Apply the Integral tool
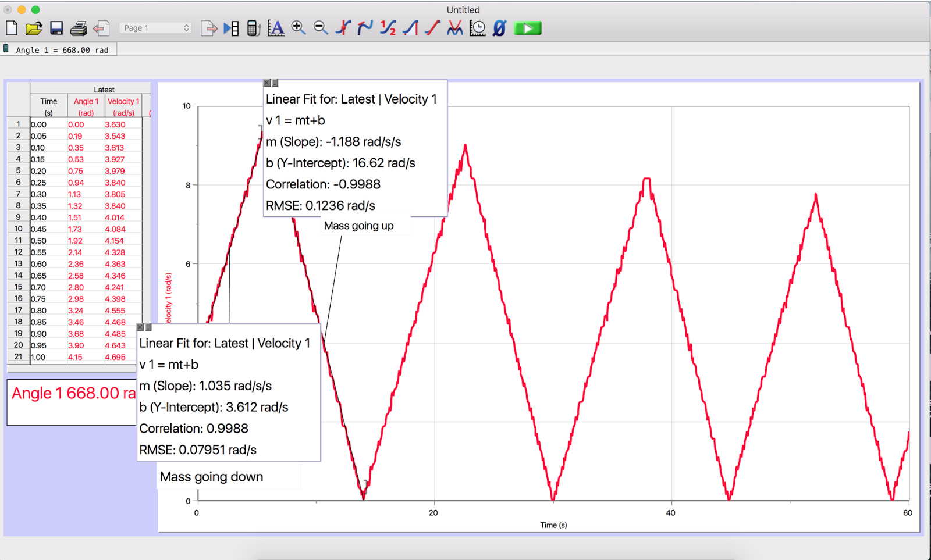The image size is (931, 560). [x=410, y=28]
